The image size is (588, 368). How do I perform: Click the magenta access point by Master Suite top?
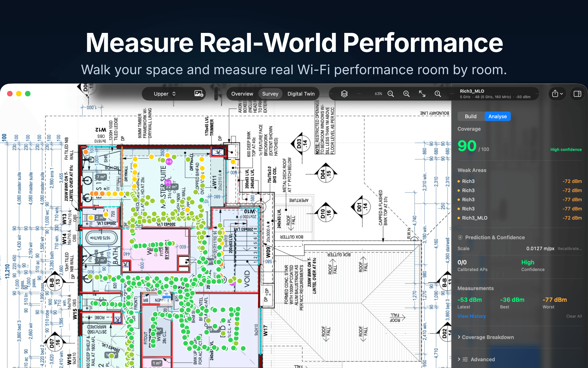[x=169, y=161]
